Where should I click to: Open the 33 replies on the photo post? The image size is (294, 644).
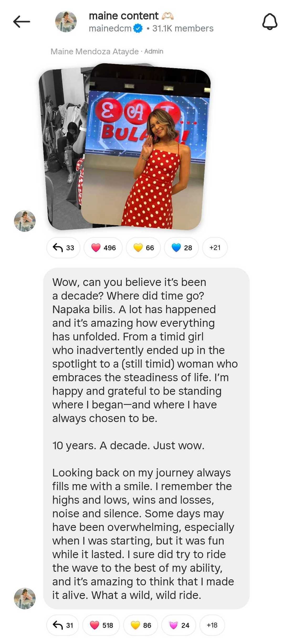click(x=63, y=248)
